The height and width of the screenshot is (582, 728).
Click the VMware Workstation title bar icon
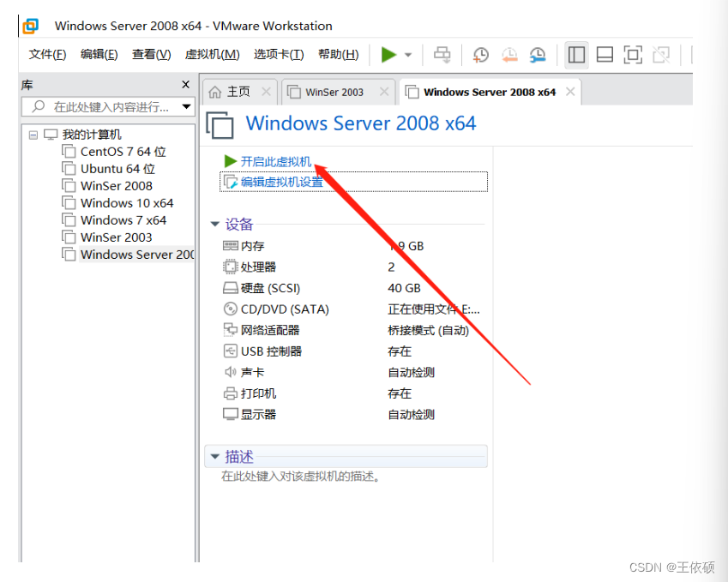pyautogui.click(x=30, y=26)
